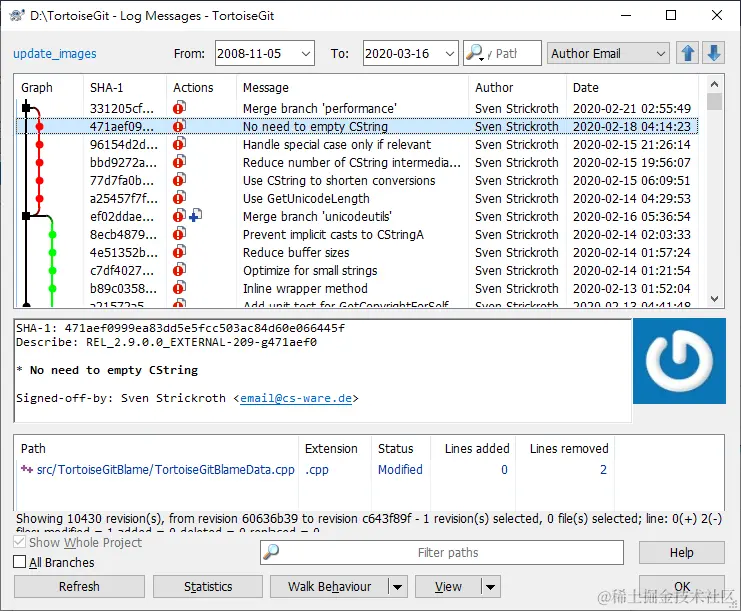
Task: Select 'Optimize for small strings' commit
Action: [x=357, y=270]
